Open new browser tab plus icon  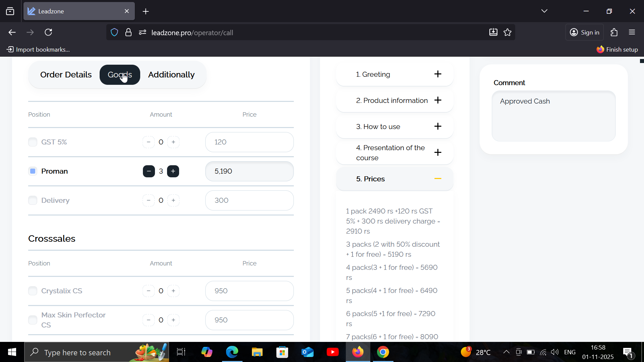tap(146, 11)
